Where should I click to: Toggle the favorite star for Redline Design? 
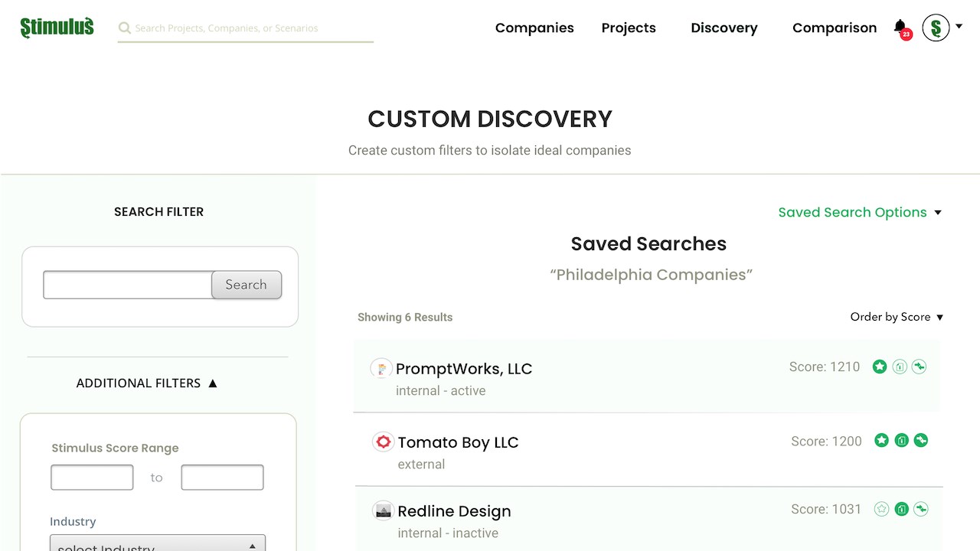click(x=881, y=509)
